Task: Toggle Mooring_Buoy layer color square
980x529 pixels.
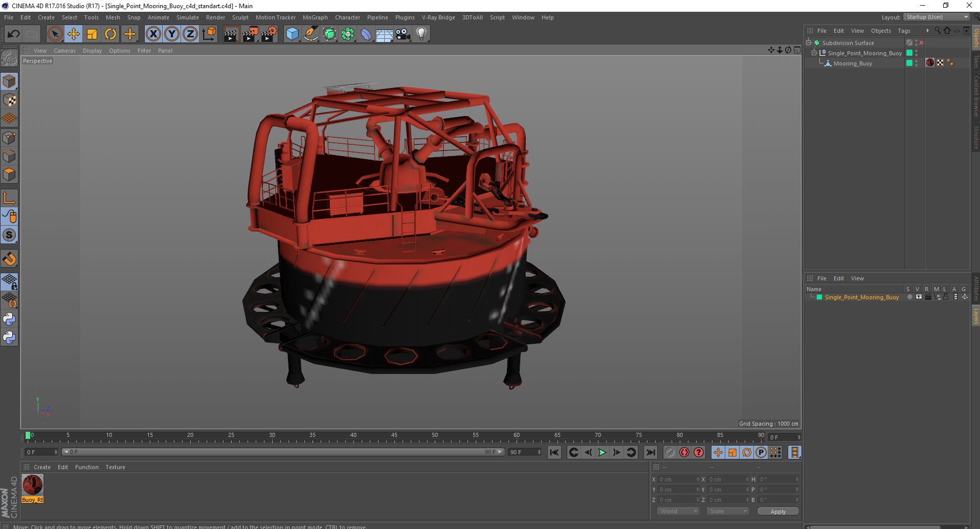Action: tap(909, 63)
